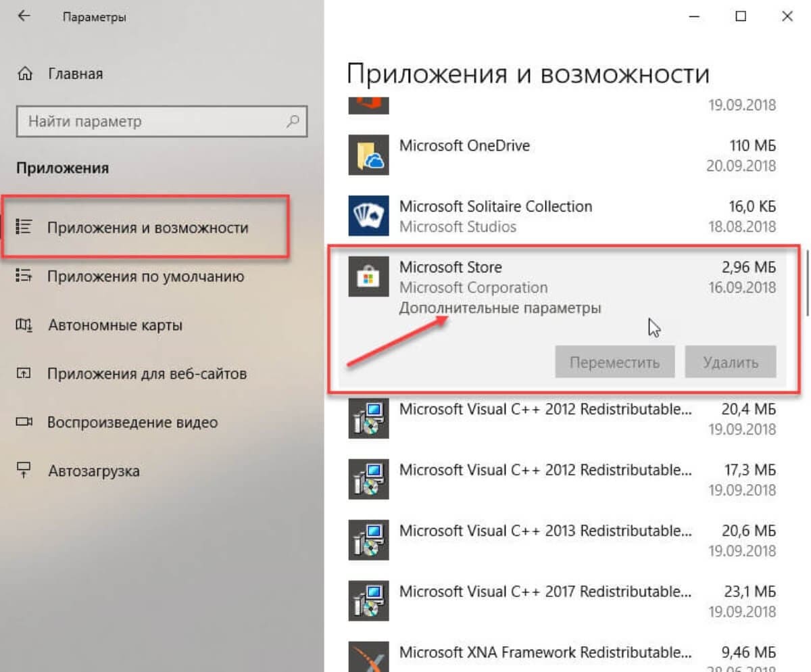Click the Автономные карты map icon
The image size is (811, 672).
(24, 325)
